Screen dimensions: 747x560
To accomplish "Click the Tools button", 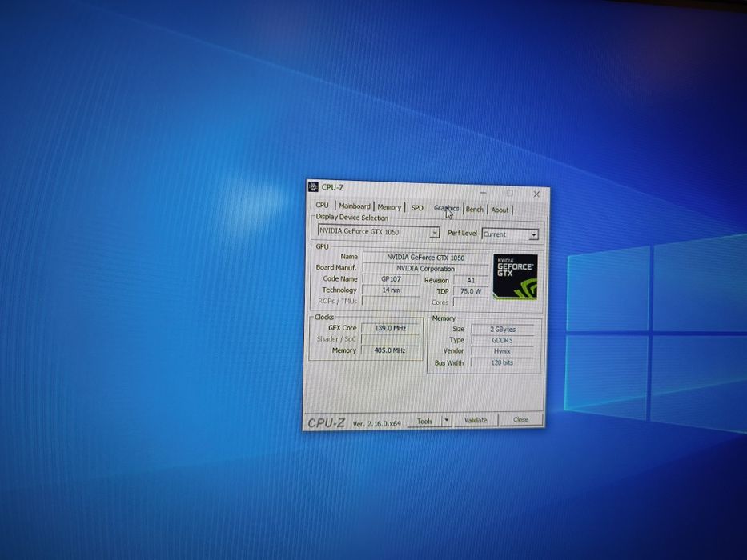I will pos(424,421).
